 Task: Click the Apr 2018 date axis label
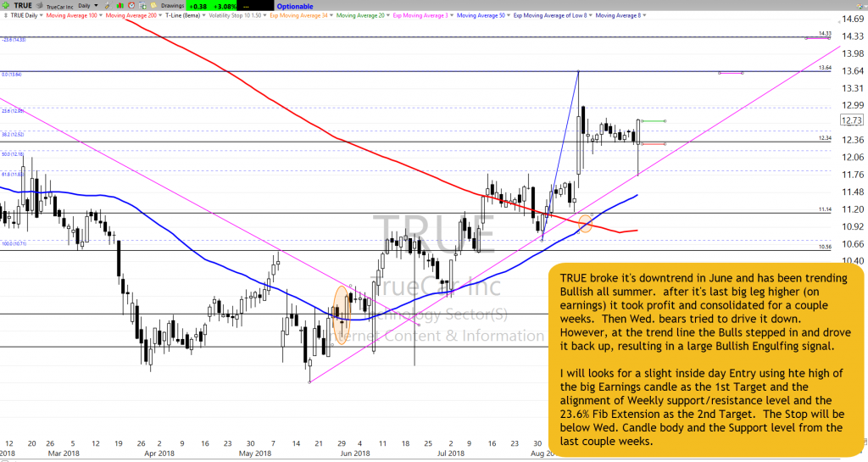coord(159,454)
